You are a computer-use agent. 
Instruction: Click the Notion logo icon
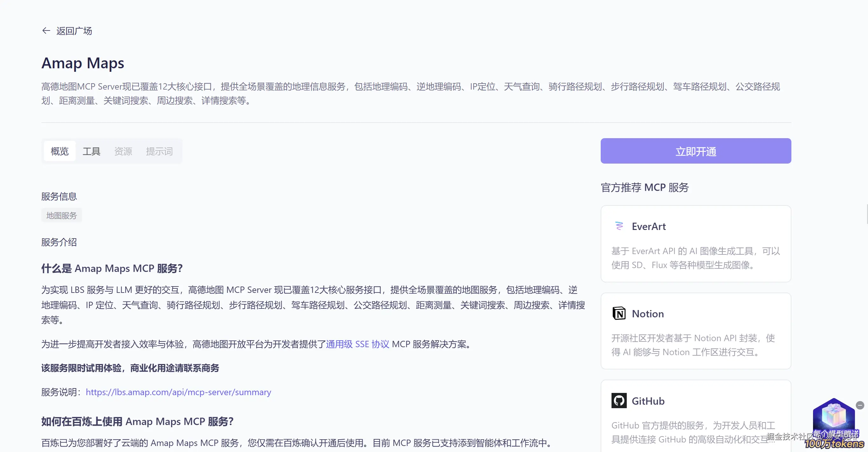click(x=619, y=313)
